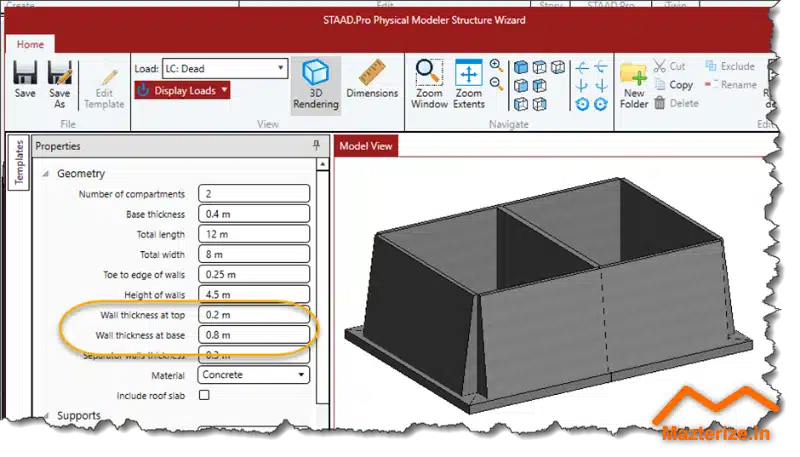Select the second cube view icon in middle row
800x457 pixels.
pos(539,86)
